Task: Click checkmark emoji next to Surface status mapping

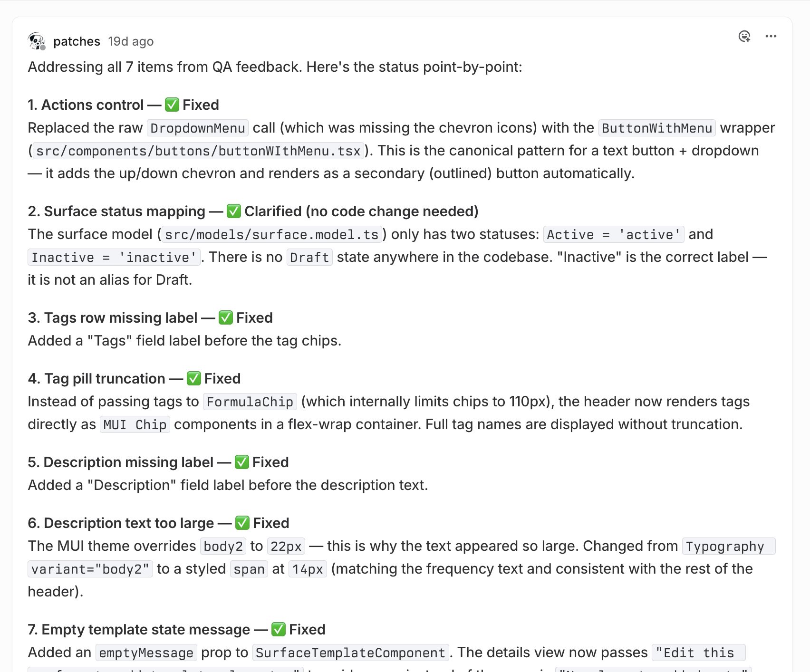Action: 234,211
